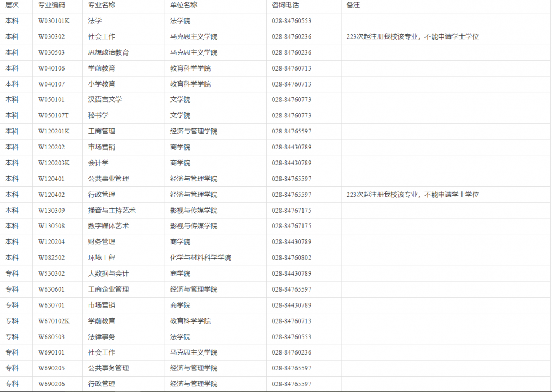Viewport: 552px width, 392px height.
Task: Click the 化学与材料科学学院 unit cell
Action: pyautogui.click(x=200, y=258)
